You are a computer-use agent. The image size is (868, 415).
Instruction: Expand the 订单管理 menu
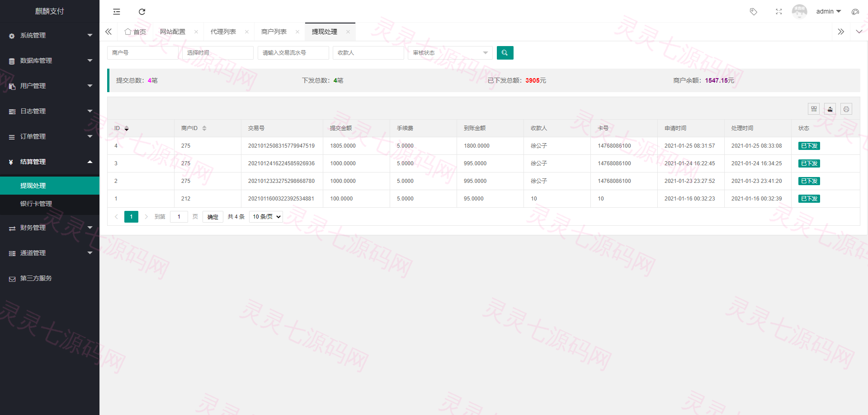(x=50, y=136)
